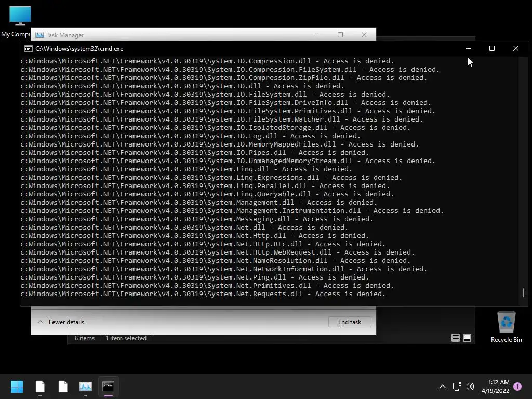Show hidden system tray icons
Screen dimensions: 532x399
(443, 387)
